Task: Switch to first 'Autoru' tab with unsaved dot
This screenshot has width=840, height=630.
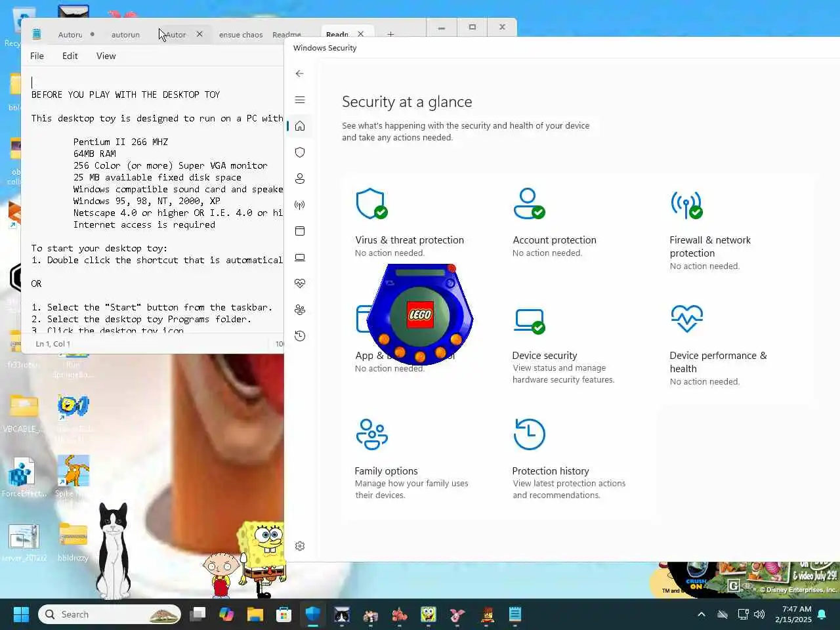Action: click(x=70, y=35)
